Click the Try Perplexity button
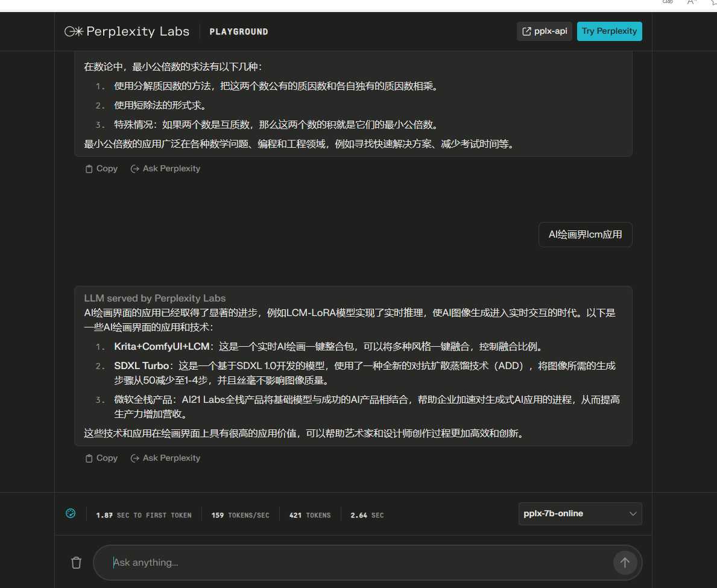 (x=609, y=31)
